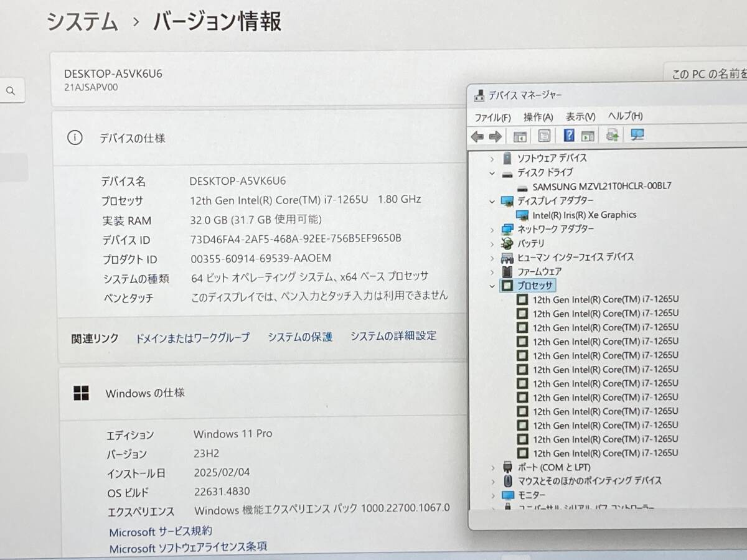Click the edition value Windows 11 Pro
This screenshot has height=560, width=747.
[233, 434]
